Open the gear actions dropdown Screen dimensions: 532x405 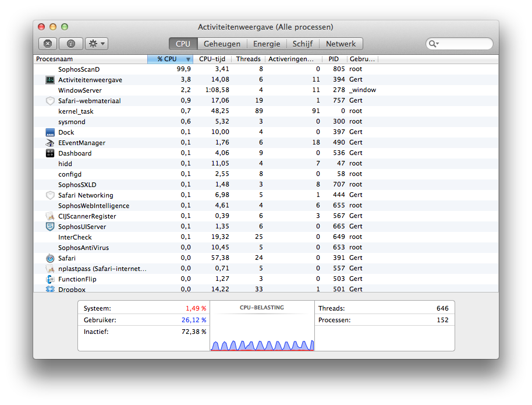coord(97,44)
